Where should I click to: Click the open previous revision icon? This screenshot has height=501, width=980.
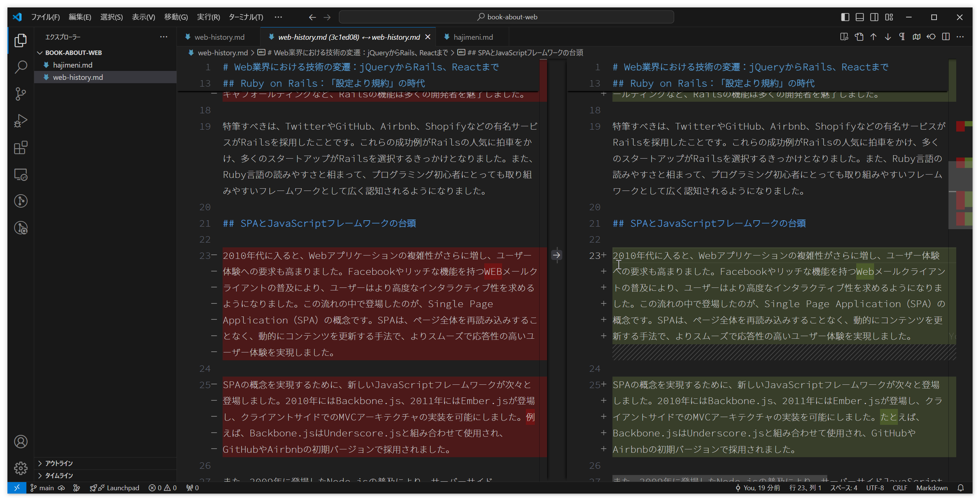coord(931,37)
